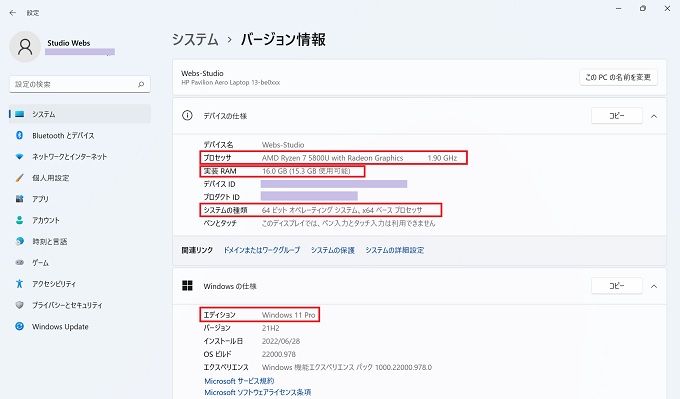The width and height of the screenshot is (680, 399).
Task: Open Windows Update settings page
Action: [x=80, y=326]
